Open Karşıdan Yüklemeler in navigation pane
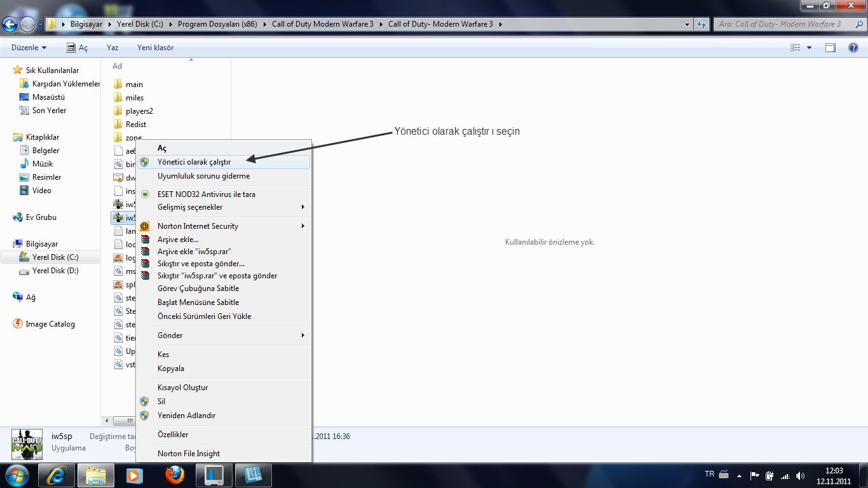 click(60, 84)
